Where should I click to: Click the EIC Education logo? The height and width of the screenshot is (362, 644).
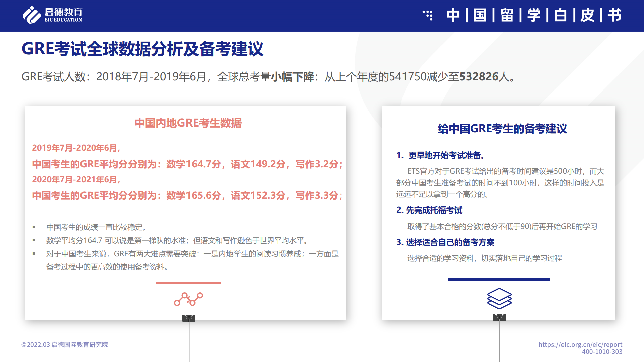(53, 15)
